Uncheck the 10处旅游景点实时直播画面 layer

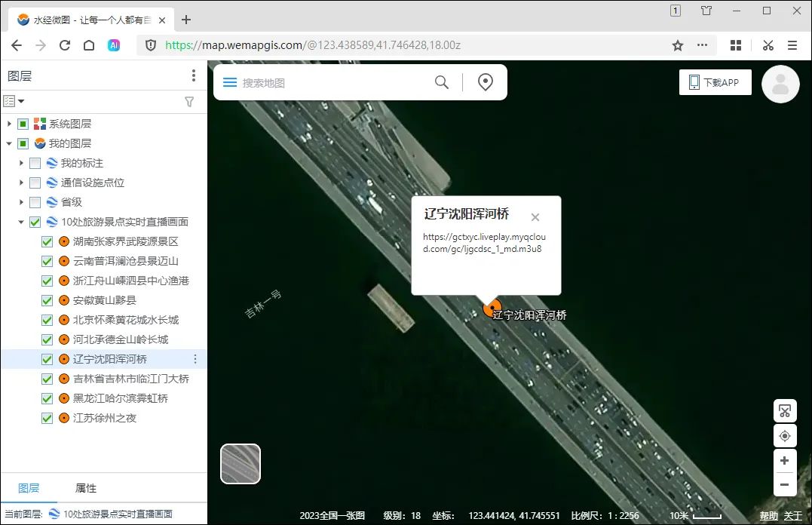click(x=35, y=222)
